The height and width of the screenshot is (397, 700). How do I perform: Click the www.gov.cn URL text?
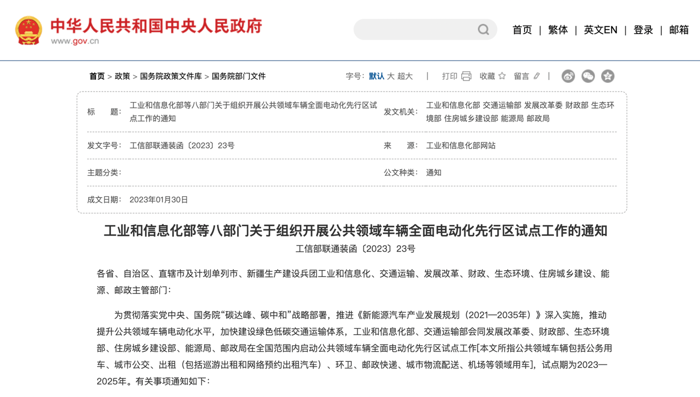point(75,41)
